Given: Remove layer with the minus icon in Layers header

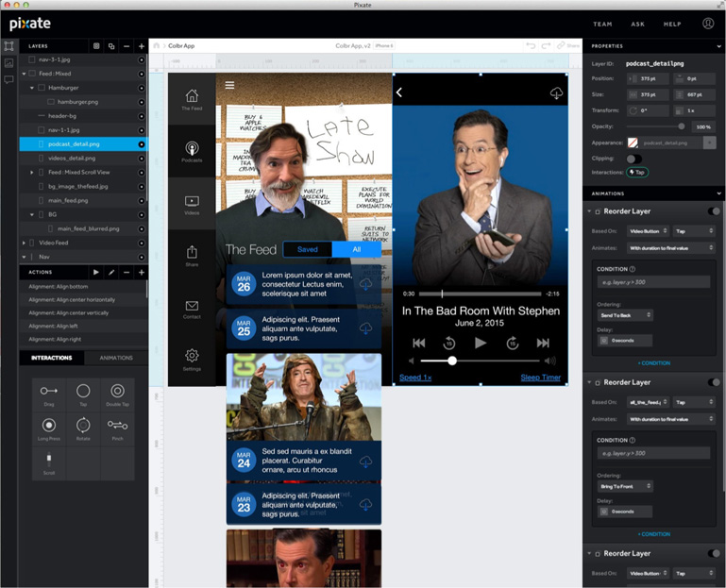Looking at the screenshot, I should (x=127, y=46).
